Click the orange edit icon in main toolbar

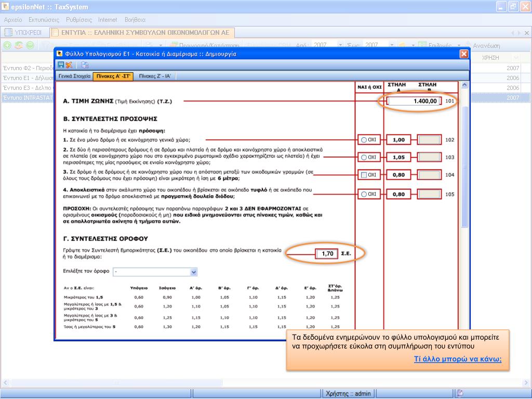pyautogui.click(x=19, y=45)
